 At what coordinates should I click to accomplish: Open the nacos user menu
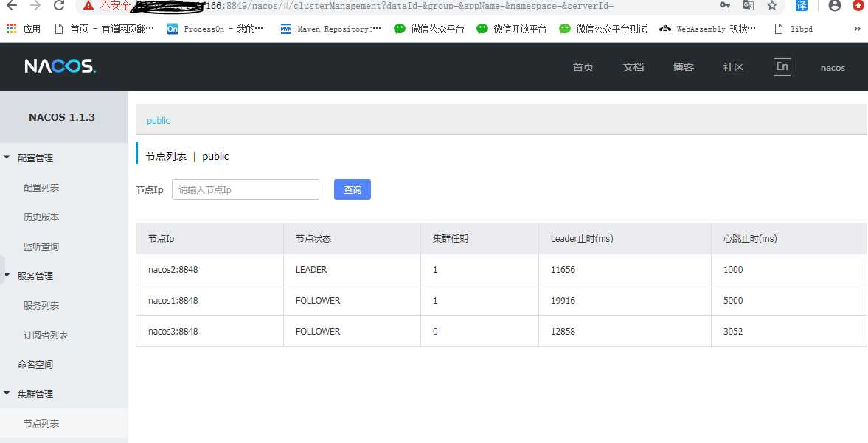(x=833, y=68)
